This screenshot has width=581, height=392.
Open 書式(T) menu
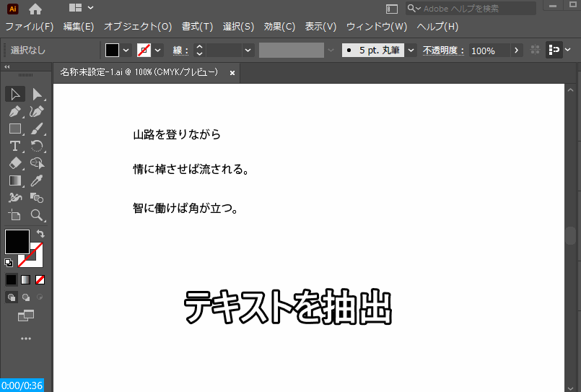coord(198,27)
